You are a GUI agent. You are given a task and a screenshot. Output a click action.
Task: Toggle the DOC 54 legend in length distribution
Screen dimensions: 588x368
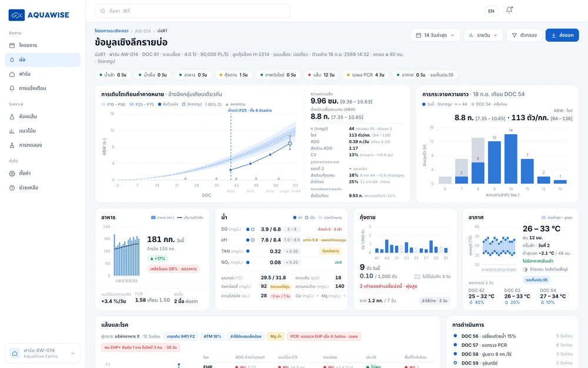[x=489, y=104]
